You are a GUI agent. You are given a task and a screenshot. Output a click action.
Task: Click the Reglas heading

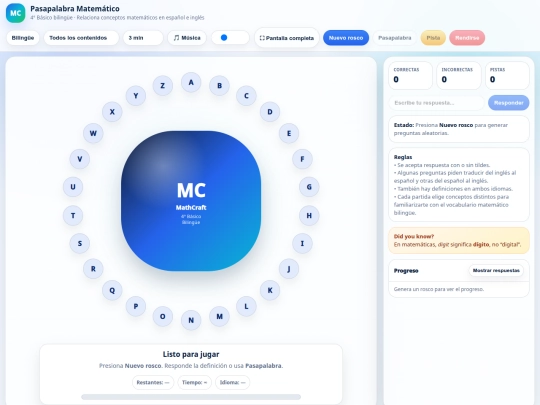tap(403, 157)
